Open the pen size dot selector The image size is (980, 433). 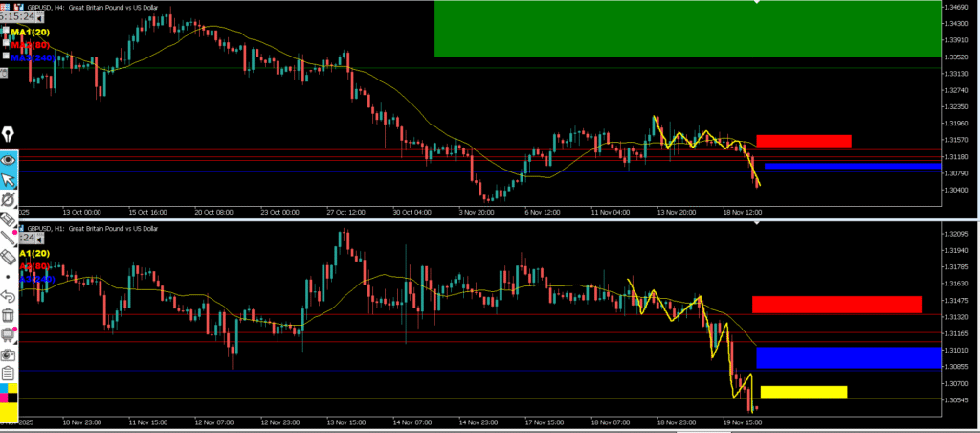8,277
